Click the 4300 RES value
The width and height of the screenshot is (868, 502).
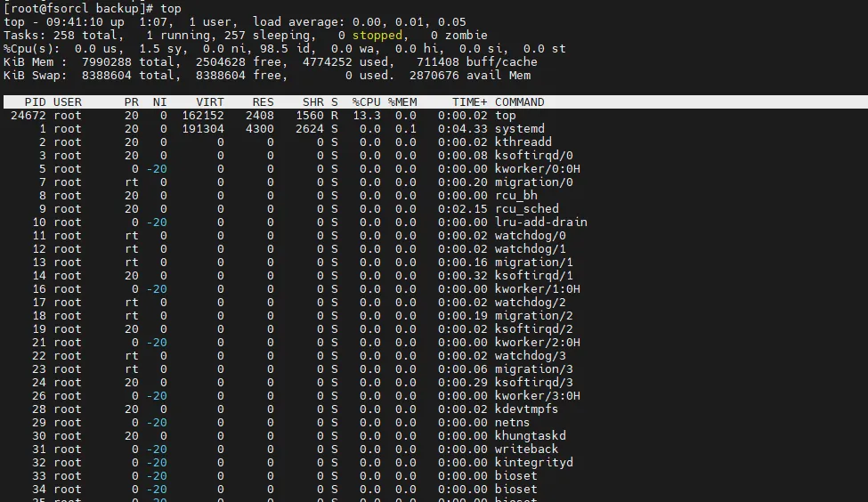(x=260, y=129)
